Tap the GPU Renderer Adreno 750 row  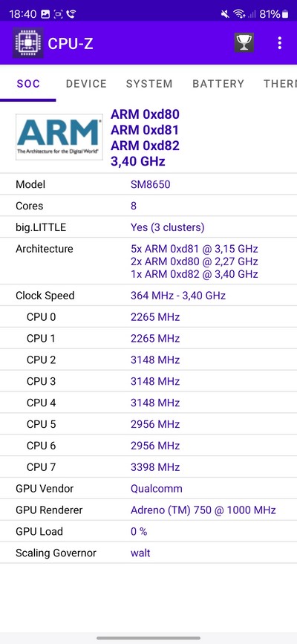(x=148, y=510)
